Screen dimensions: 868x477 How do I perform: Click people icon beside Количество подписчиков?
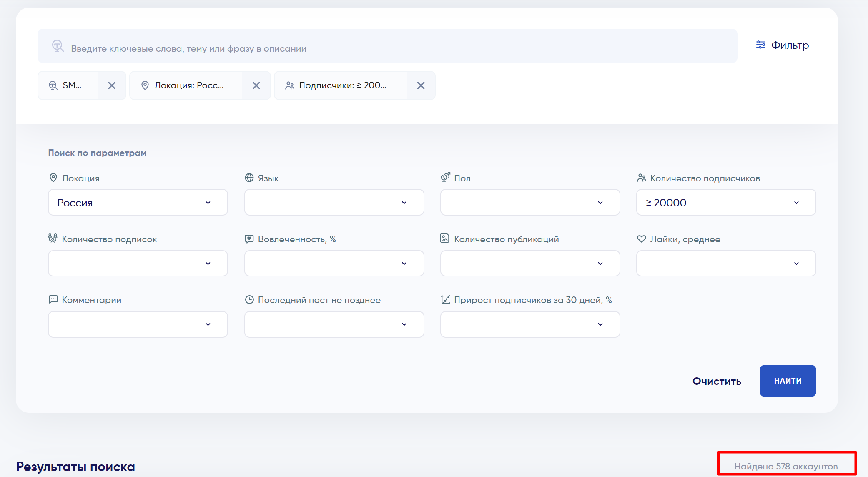642,178
